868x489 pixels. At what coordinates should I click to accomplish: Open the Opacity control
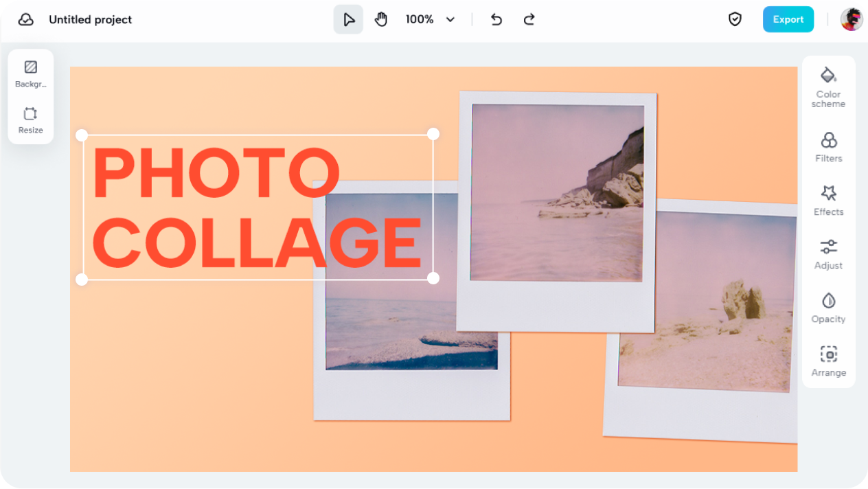(x=828, y=307)
